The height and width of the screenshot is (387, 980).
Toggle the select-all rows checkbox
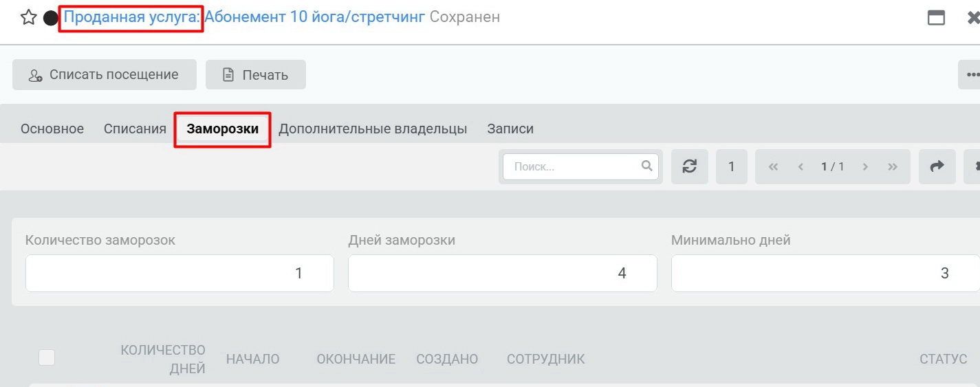coord(47,357)
